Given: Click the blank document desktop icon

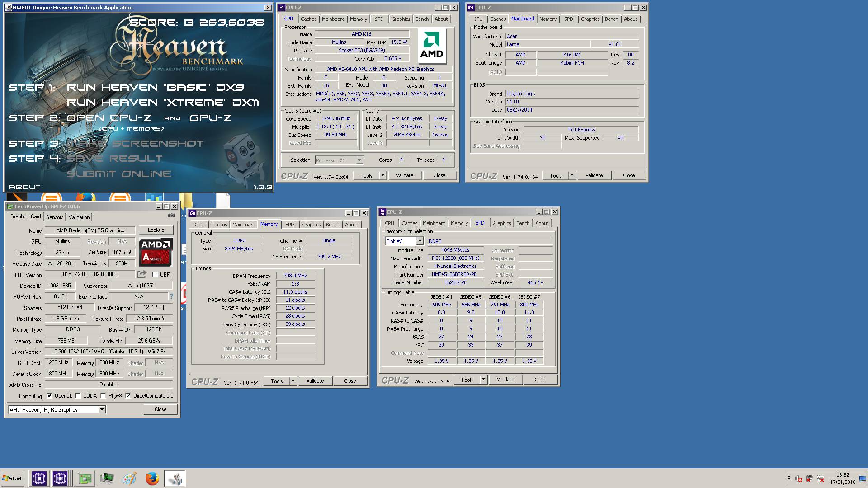Looking at the screenshot, I should pos(223,200).
